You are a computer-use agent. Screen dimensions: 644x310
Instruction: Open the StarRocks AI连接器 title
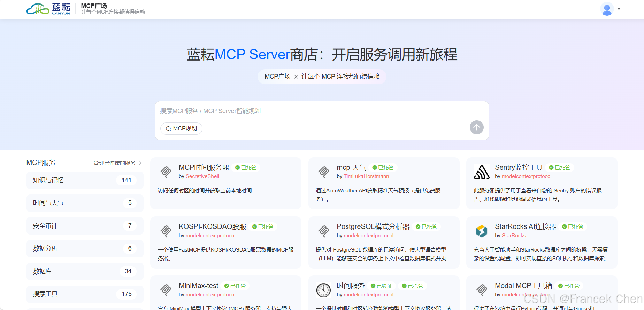tap(526, 226)
